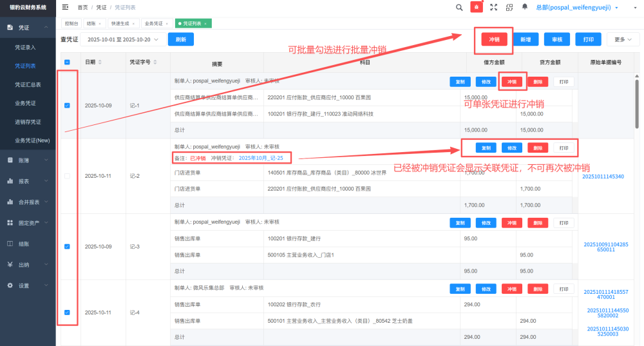Sort by 凭证字号 using its sort arrows
Viewport: 644px width, 346px height.
[x=155, y=62]
